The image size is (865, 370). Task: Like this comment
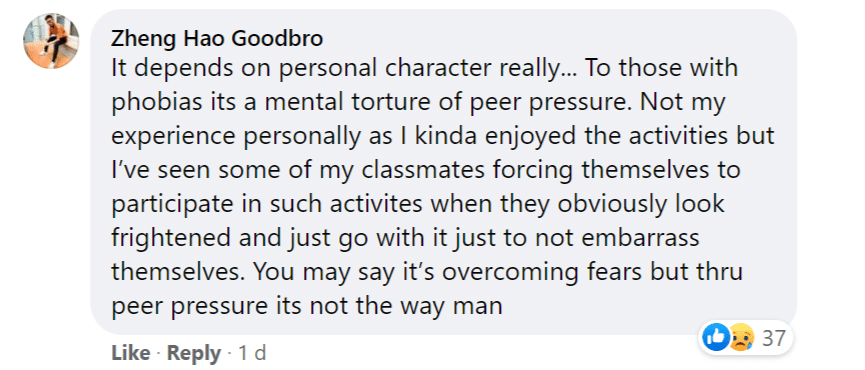pos(130,353)
